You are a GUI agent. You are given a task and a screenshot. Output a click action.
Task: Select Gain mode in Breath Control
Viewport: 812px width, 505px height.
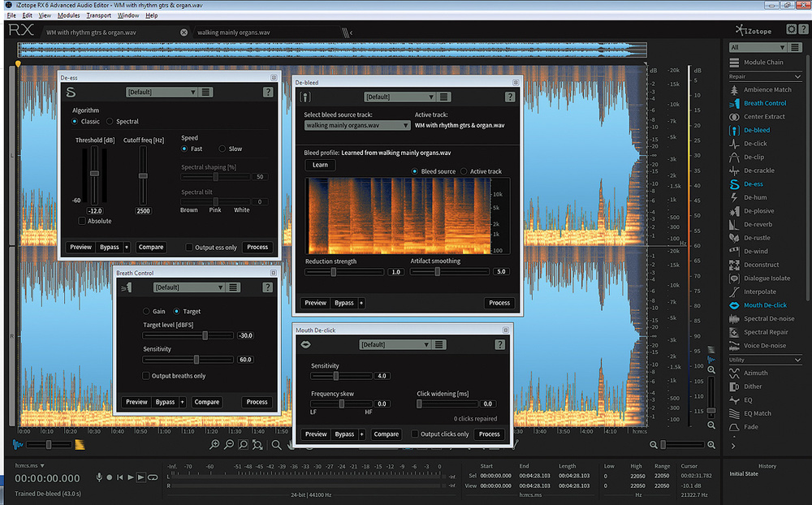pyautogui.click(x=146, y=311)
